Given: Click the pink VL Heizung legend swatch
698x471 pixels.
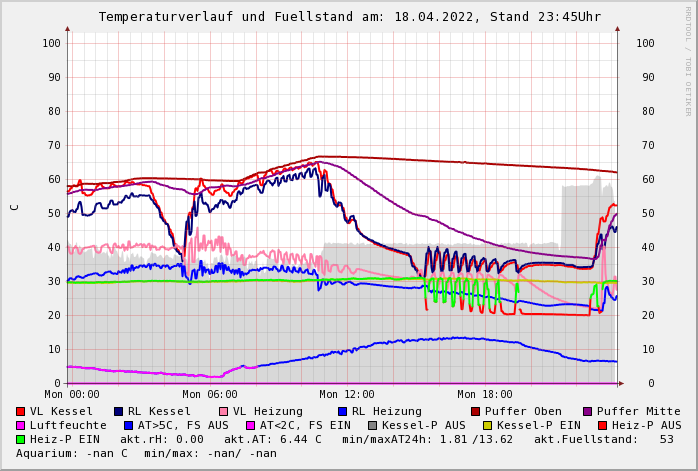Looking at the screenshot, I should tap(223, 411).
